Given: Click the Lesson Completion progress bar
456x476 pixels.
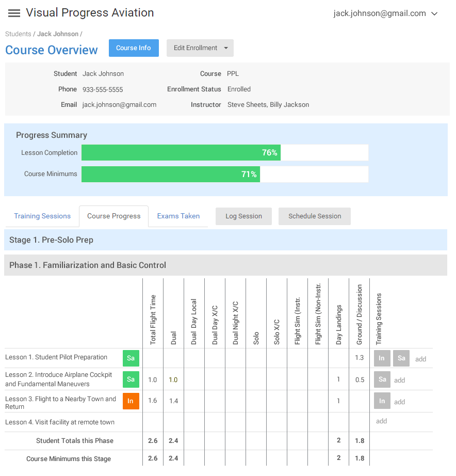Looking at the screenshot, I should point(225,153).
